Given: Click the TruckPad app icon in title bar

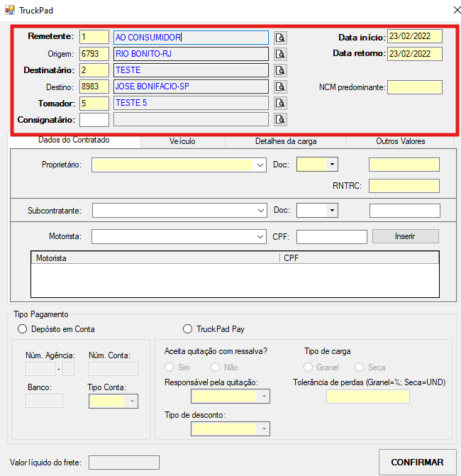Looking at the screenshot, I should [x=9, y=10].
